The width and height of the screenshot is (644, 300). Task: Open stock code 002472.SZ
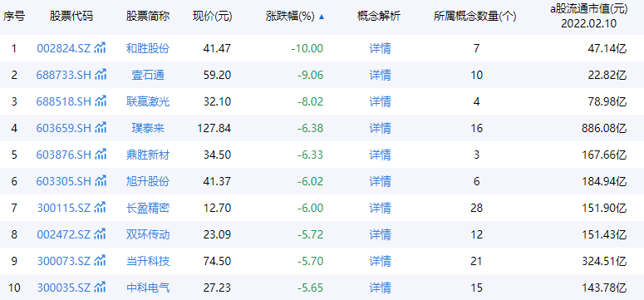(x=64, y=234)
